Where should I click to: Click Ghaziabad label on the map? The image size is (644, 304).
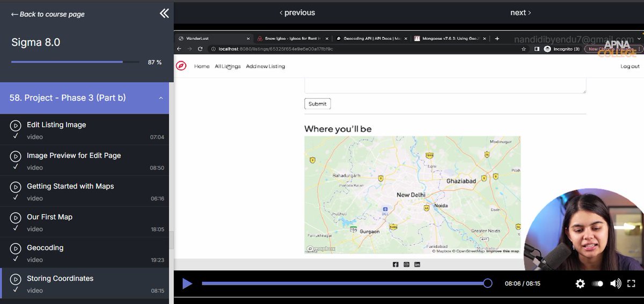click(461, 182)
